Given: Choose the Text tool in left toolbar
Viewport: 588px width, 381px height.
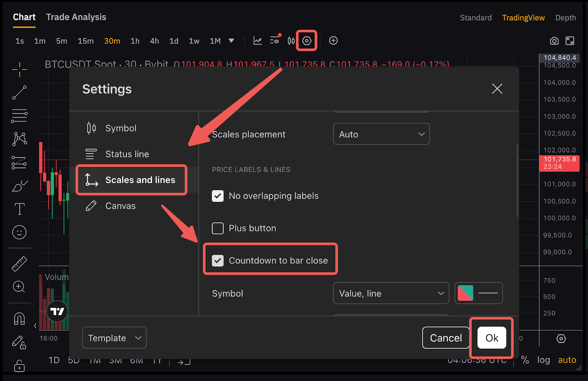Looking at the screenshot, I should tap(19, 209).
